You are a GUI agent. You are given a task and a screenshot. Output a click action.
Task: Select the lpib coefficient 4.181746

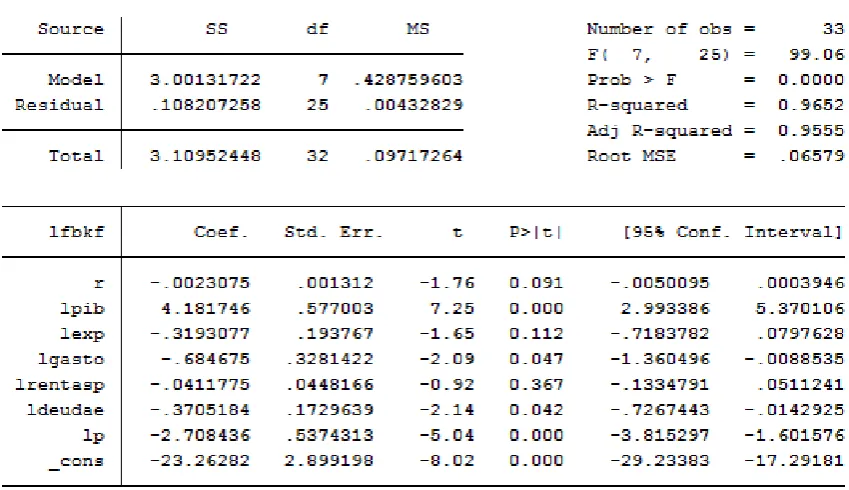click(206, 309)
